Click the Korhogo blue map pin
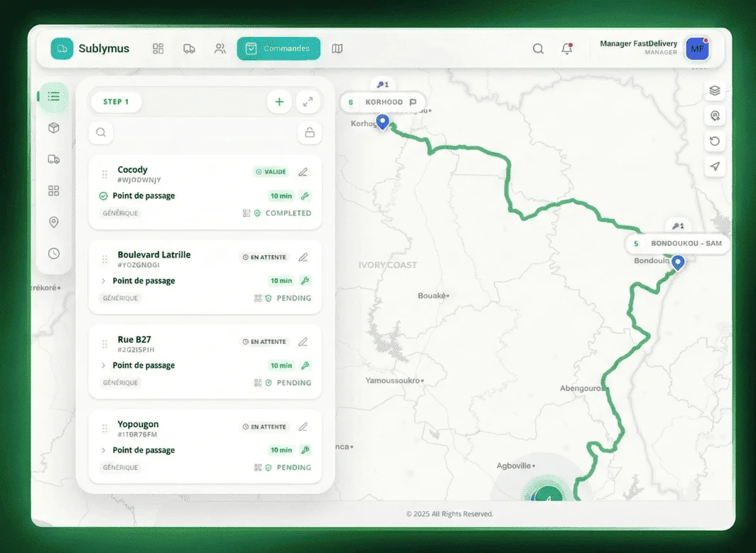Viewport: 756px width, 553px height. click(x=382, y=122)
